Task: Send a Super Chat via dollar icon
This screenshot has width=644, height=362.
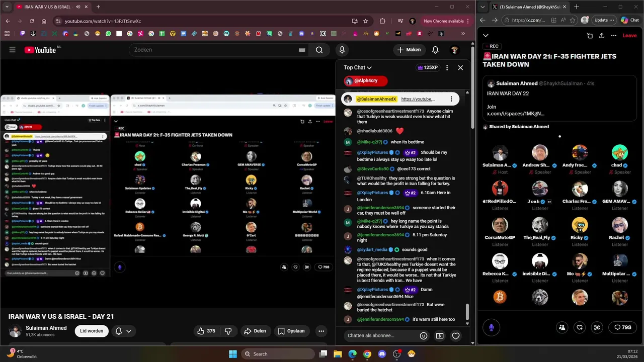Action: [x=440, y=336]
